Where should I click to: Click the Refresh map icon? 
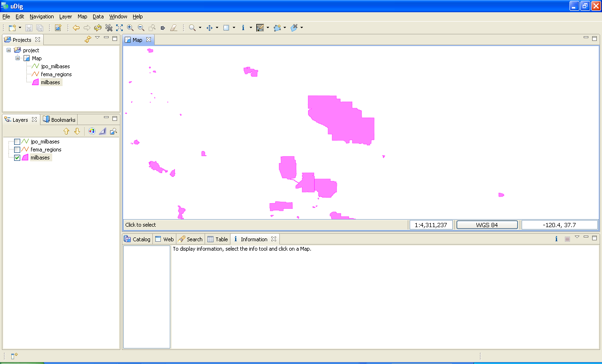98,28
